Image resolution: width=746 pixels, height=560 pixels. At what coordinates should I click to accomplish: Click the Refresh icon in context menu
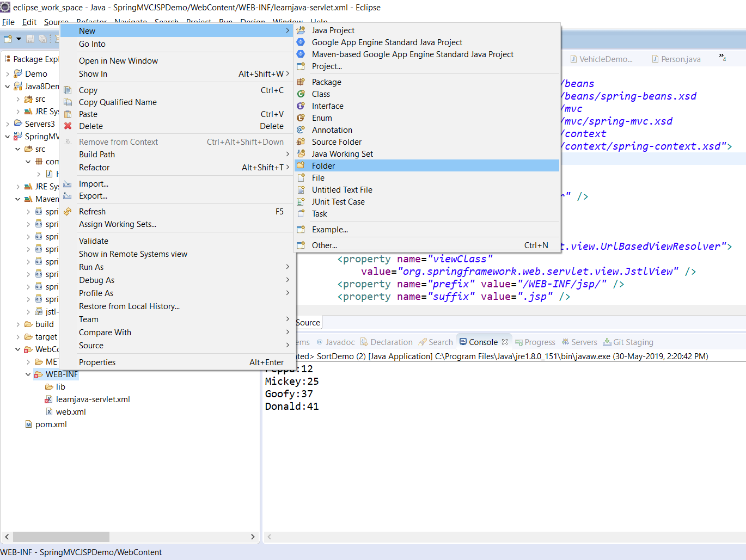click(x=68, y=212)
